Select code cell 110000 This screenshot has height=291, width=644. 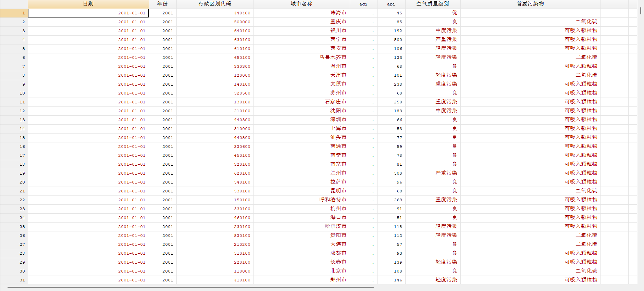tap(215, 271)
